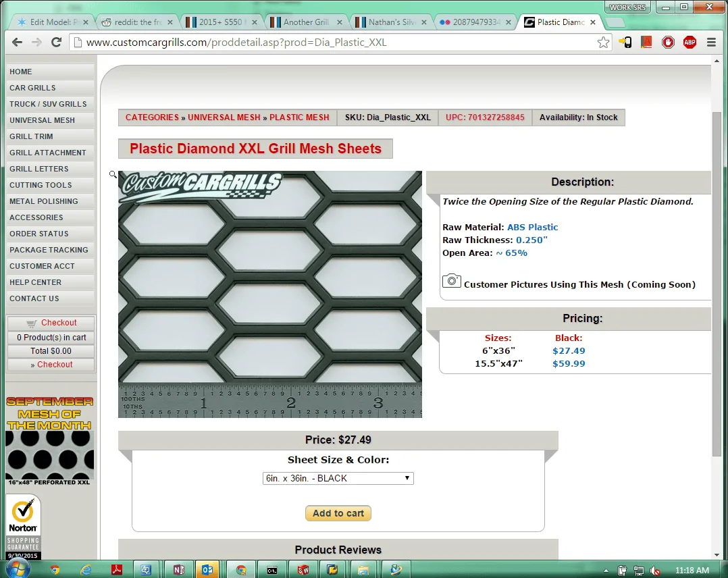Click the Windows Start orb
Viewport: 728px width, 578px height.
tap(18, 569)
